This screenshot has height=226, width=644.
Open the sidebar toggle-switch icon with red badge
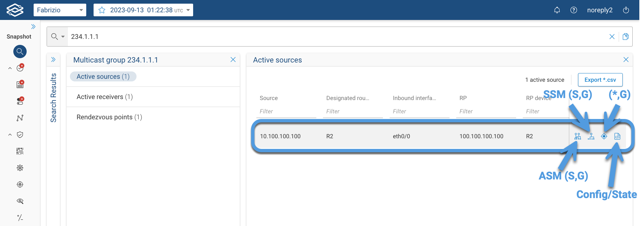[x=20, y=101]
